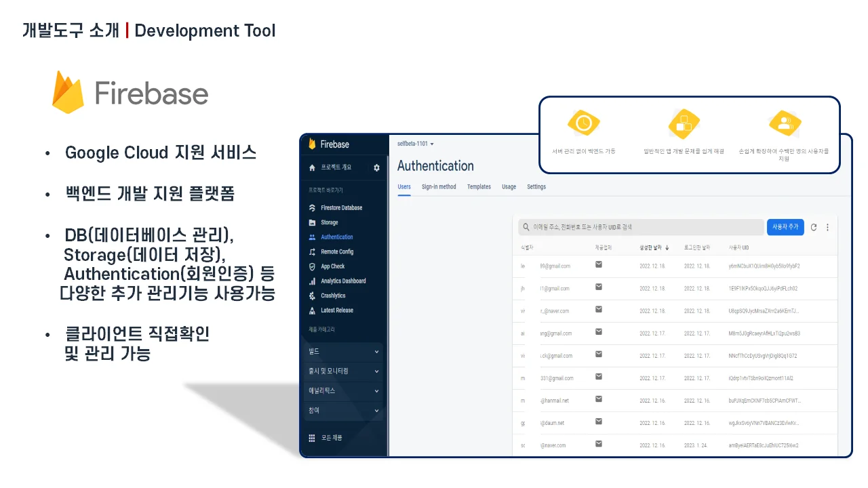Select UID iQdrp1vtvTSbn9oiIQzmont11Al2
868x488 pixels.
point(760,378)
